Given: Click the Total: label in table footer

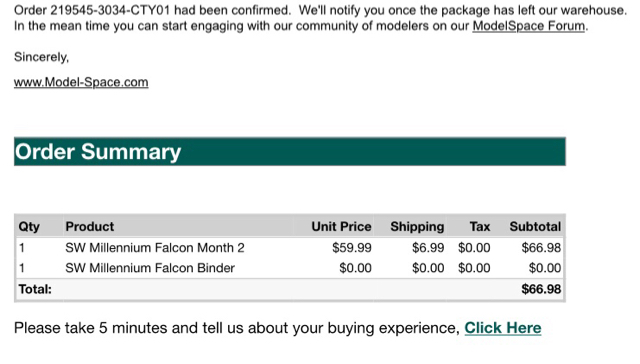Looking at the screenshot, I should pyautogui.click(x=35, y=289).
